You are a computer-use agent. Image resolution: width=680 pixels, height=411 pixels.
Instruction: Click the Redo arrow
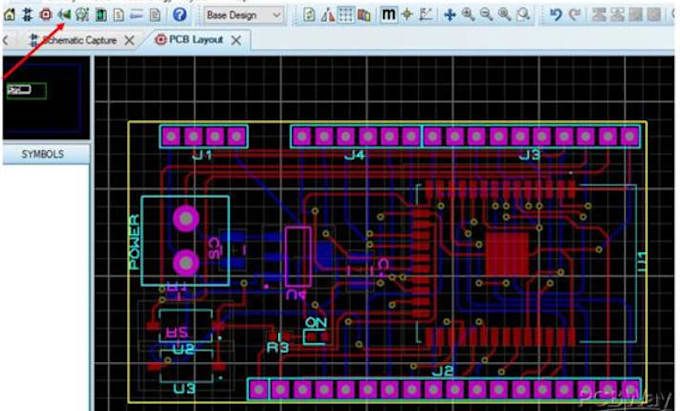click(575, 15)
